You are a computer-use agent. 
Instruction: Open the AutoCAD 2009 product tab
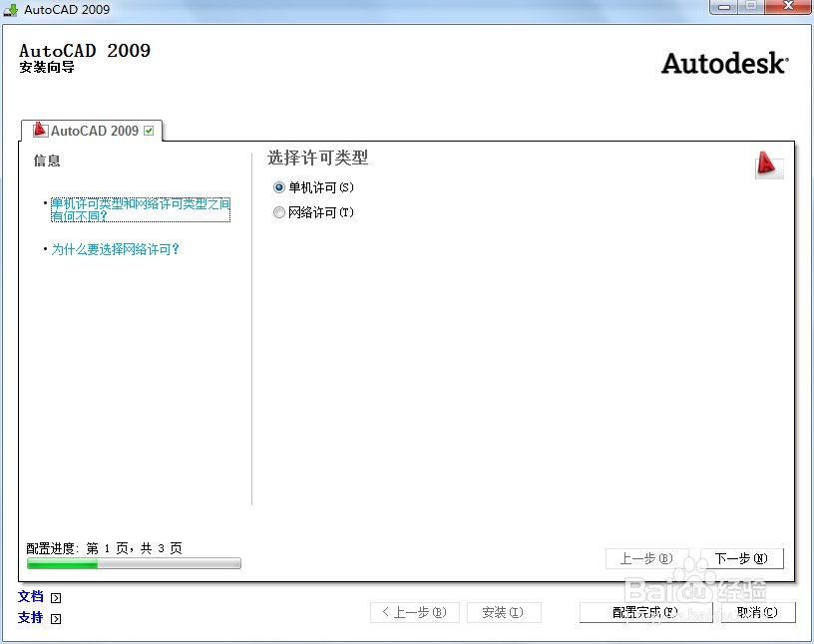pos(92,131)
